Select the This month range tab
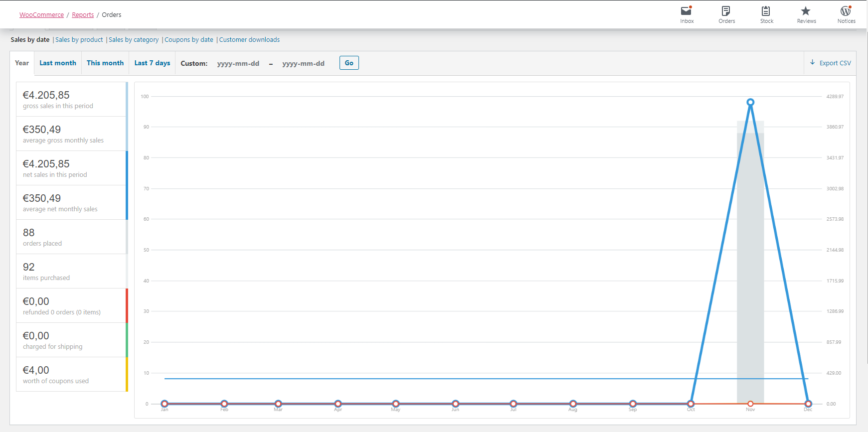 point(105,63)
